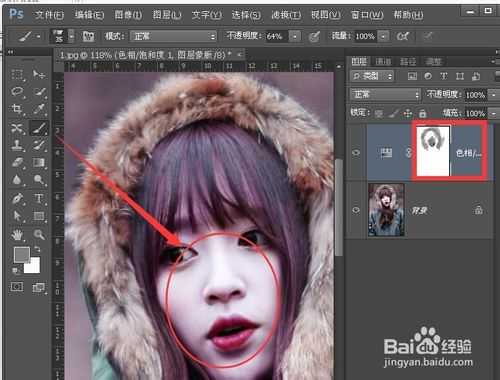This screenshot has width=500, height=380.
Task: Open the Image menu
Action: (128, 15)
